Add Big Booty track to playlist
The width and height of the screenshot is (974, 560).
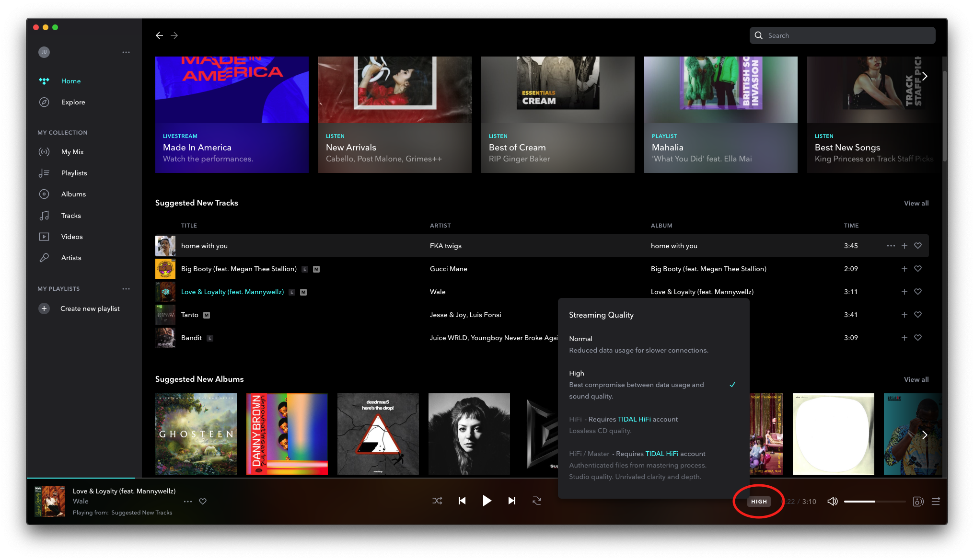904,269
